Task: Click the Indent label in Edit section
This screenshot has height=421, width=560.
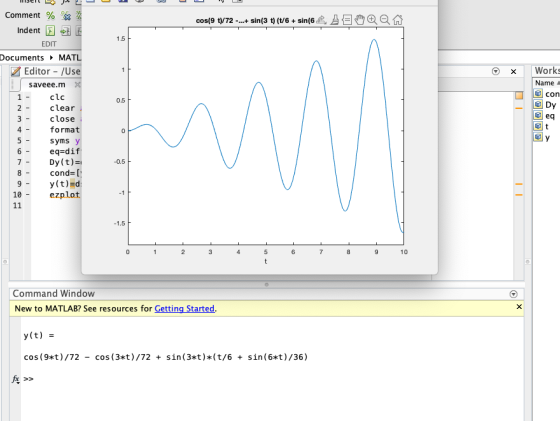Action: click(x=29, y=30)
